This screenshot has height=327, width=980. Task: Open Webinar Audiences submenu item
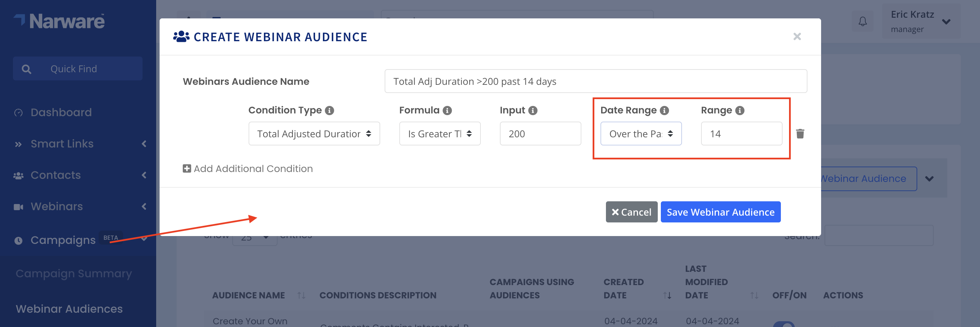point(69,309)
